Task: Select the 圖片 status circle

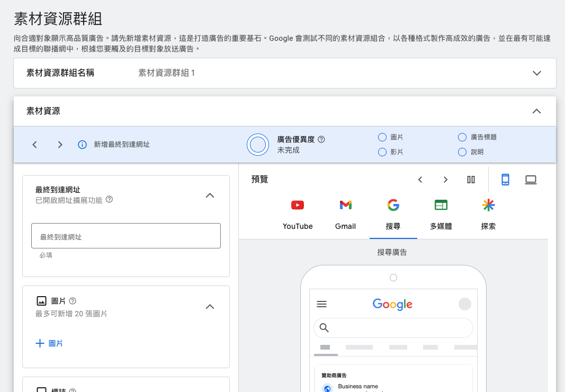Action: [x=382, y=137]
